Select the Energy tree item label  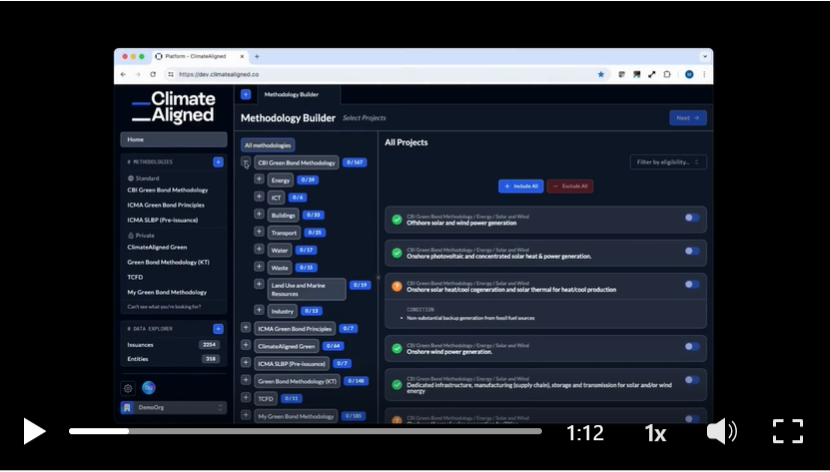click(281, 180)
